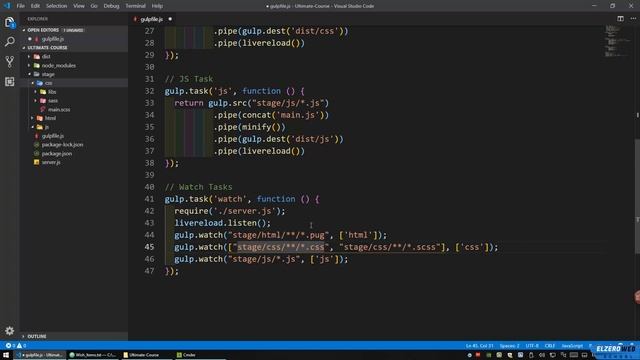Screen dimensions: 640x360
Task: Click line number 41 in gutter
Action: [149, 199]
